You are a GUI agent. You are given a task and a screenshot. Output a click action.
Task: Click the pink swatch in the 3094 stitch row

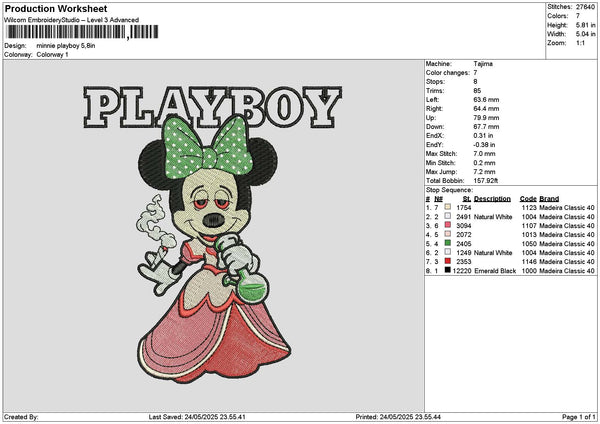tap(447, 225)
